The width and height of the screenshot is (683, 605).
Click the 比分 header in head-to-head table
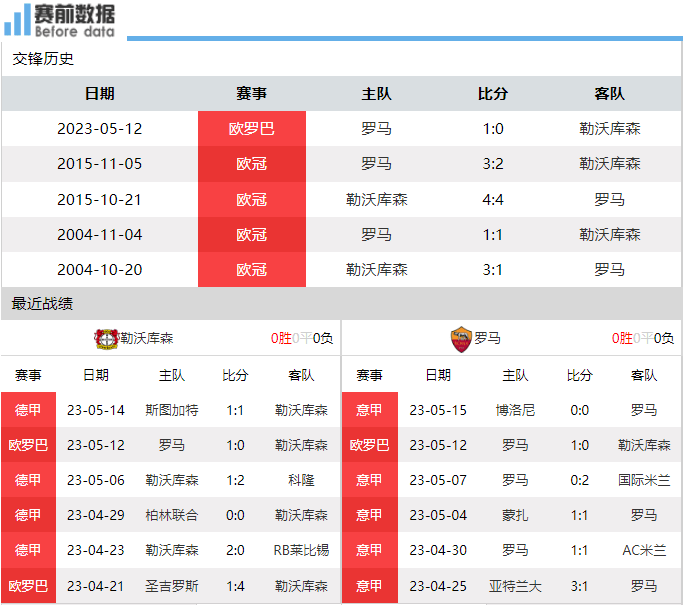click(493, 94)
